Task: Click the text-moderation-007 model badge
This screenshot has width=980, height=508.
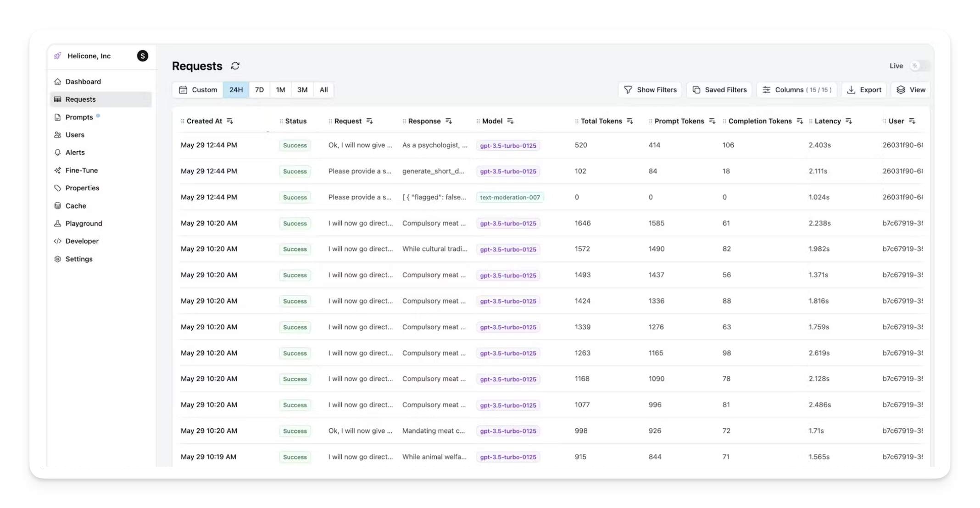Action: [x=510, y=197]
